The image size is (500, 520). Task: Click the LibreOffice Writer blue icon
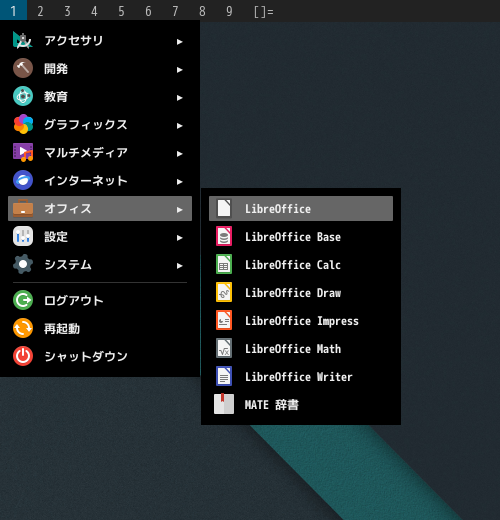click(224, 376)
